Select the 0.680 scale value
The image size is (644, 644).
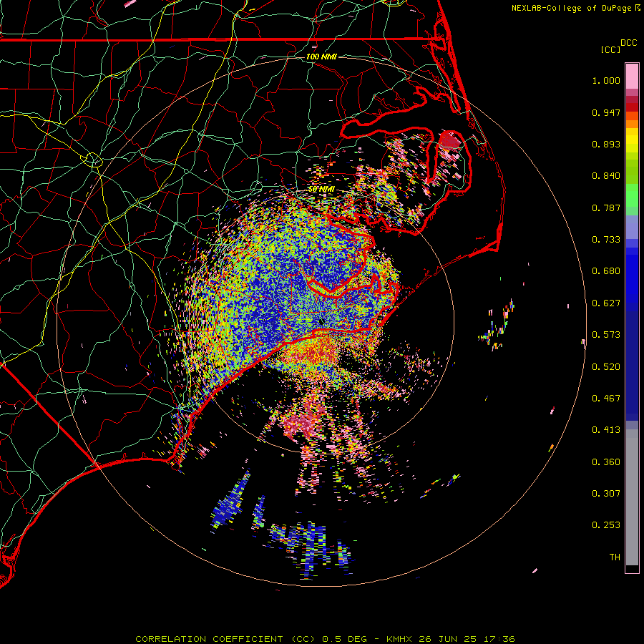(606, 271)
